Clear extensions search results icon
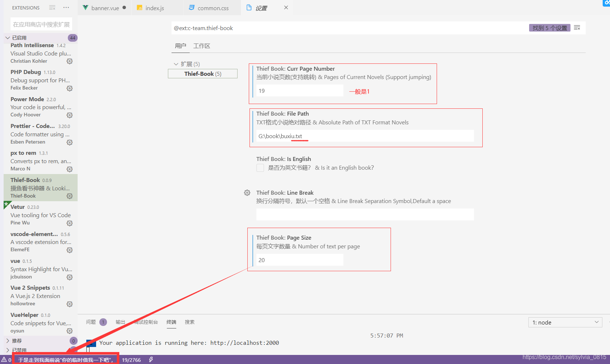The image size is (610, 364). pyautogui.click(x=52, y=8)
